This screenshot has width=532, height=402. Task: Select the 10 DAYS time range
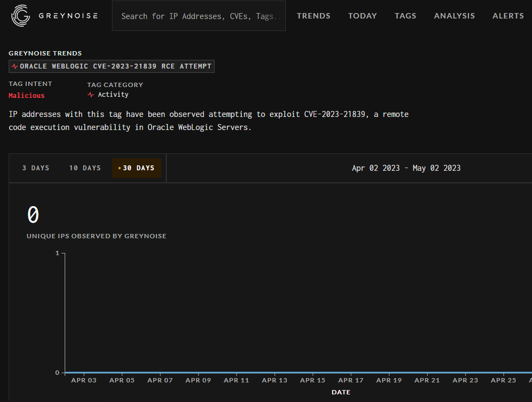[x=85, y=168]
